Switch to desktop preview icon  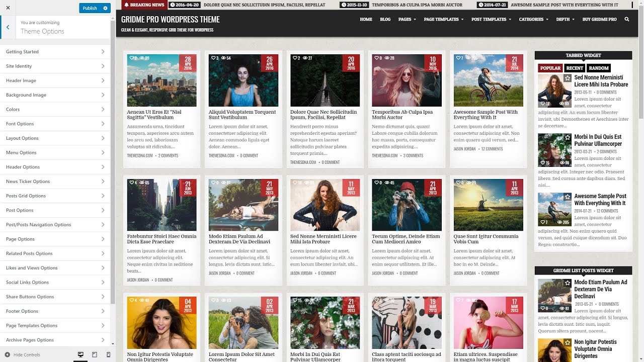pyautogui.click(x=80, y=354)
